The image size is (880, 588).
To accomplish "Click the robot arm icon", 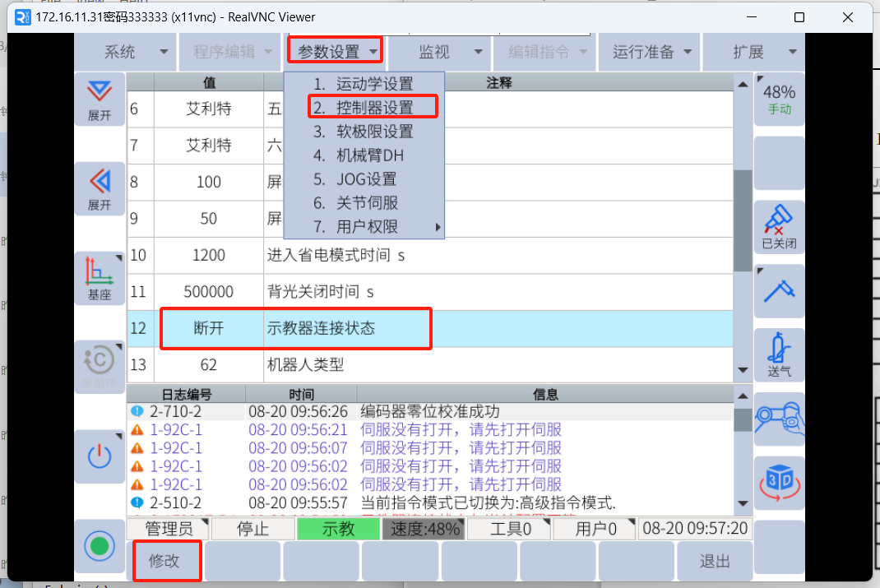I will 779,419.
